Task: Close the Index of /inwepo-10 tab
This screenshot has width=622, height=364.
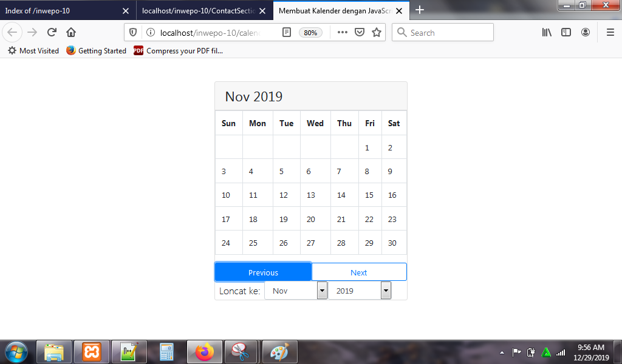Action: pyautogui.click(x=126, y=11)
